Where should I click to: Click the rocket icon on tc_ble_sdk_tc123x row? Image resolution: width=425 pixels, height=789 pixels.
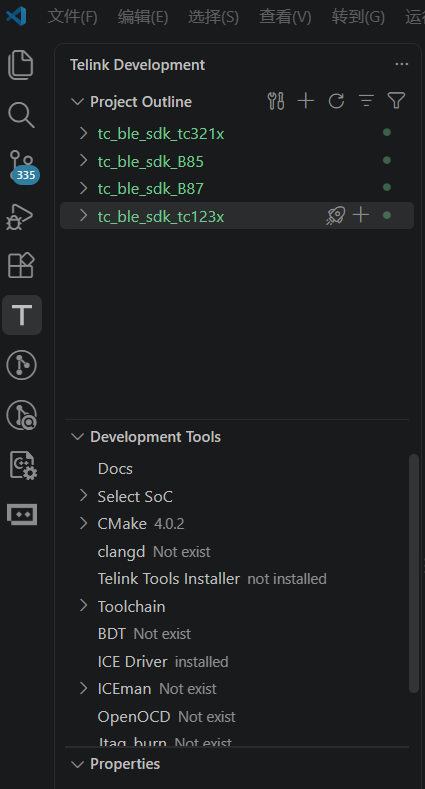335,215
